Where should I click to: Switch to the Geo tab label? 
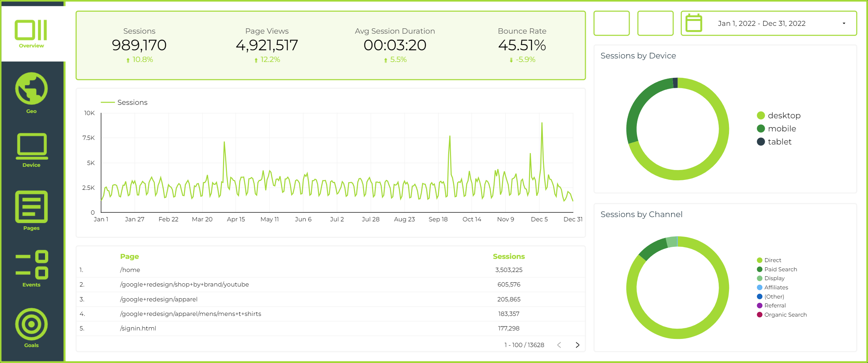31,111
